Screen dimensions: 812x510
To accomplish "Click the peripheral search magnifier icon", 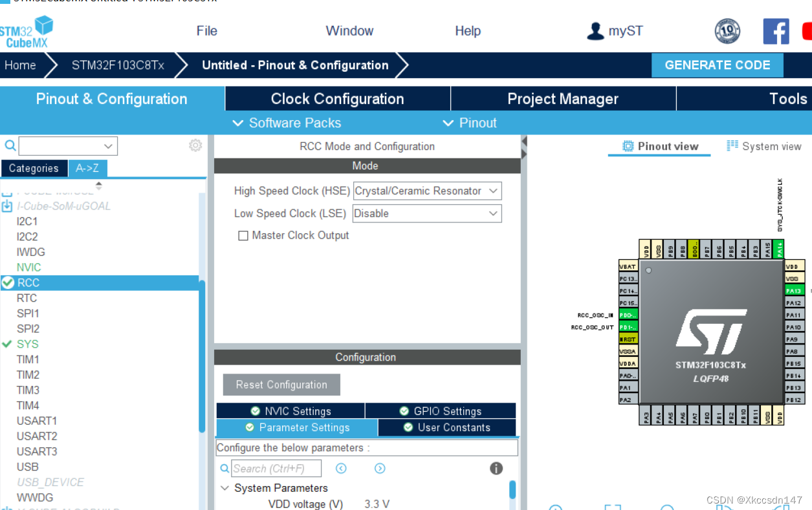I will tap(10, 145).
